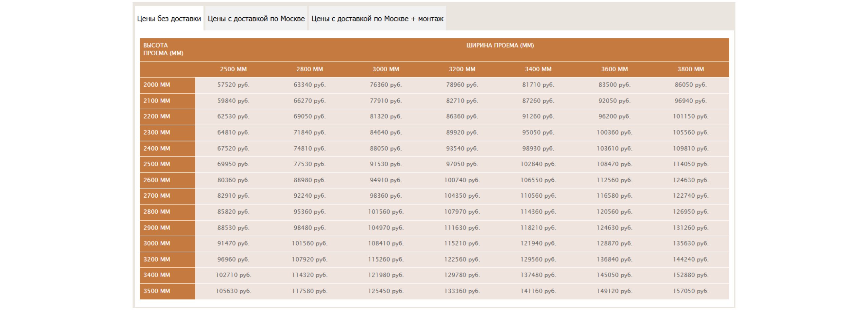The image size is (868, 310).
Task: Select price cell 125450 руб.
Action: (386, 291)
